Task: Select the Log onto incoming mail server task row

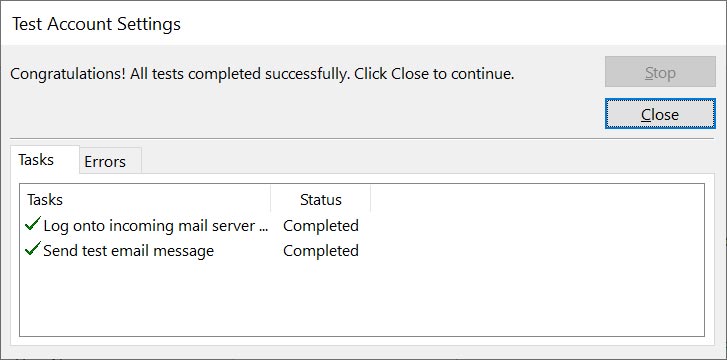Action: pos(192,225)
